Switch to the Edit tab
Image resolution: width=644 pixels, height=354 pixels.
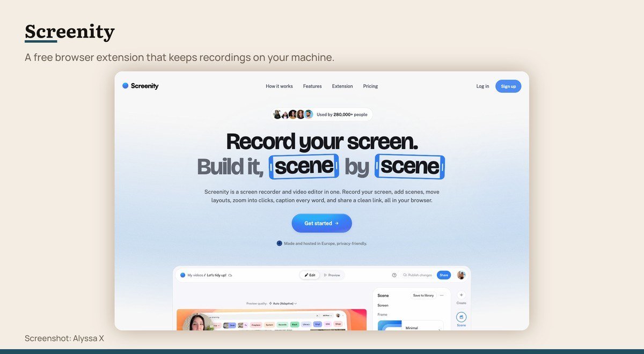310,275
